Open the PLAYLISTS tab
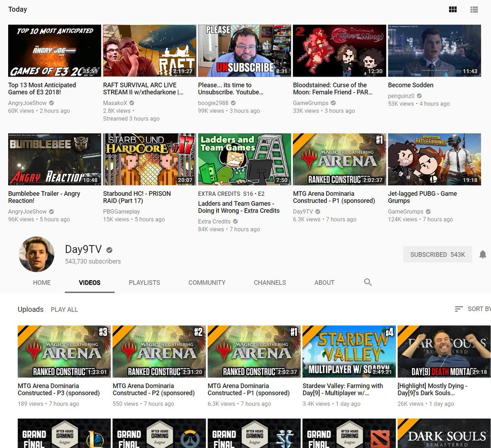The width and height of the screenshot is (491, 448). [x=144, y=282]
